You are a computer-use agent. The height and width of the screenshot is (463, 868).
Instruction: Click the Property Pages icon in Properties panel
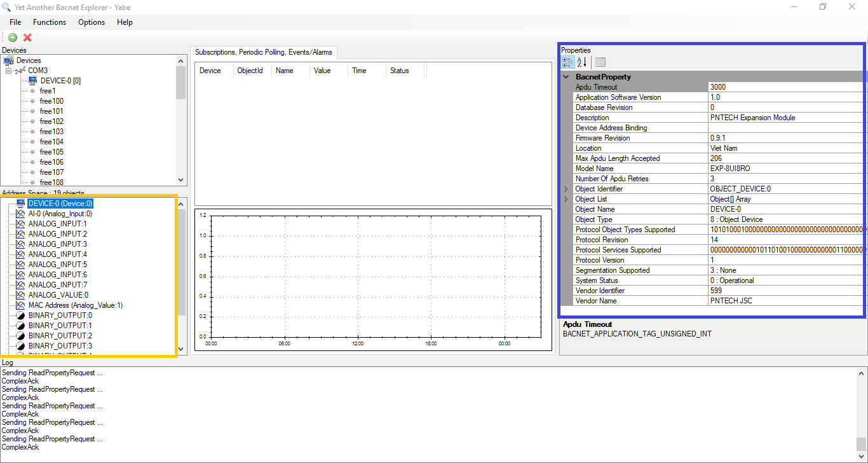tap(600, 62)
